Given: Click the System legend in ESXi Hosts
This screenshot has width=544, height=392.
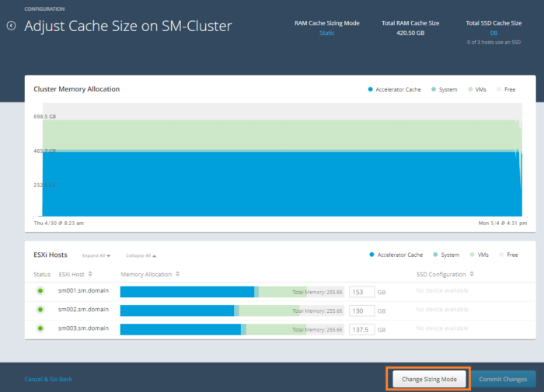Looking at the screenshot, I should (x=447, y=255).
